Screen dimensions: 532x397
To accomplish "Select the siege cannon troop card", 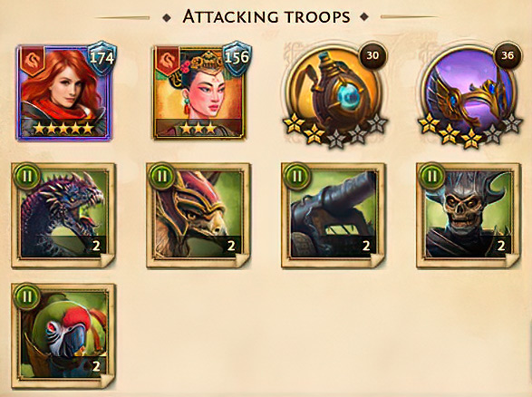I will (334, 216).
